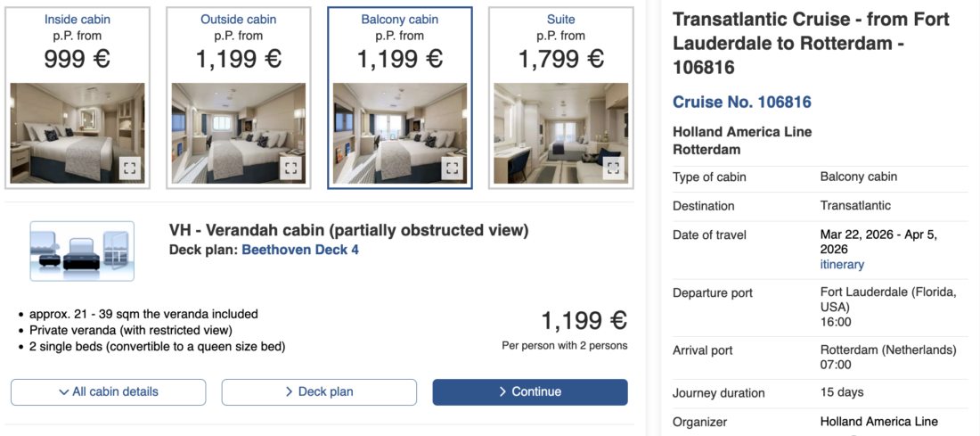This screenshot has height=436, width=980.
Task: Expand All cabin details
Action: 108,391
